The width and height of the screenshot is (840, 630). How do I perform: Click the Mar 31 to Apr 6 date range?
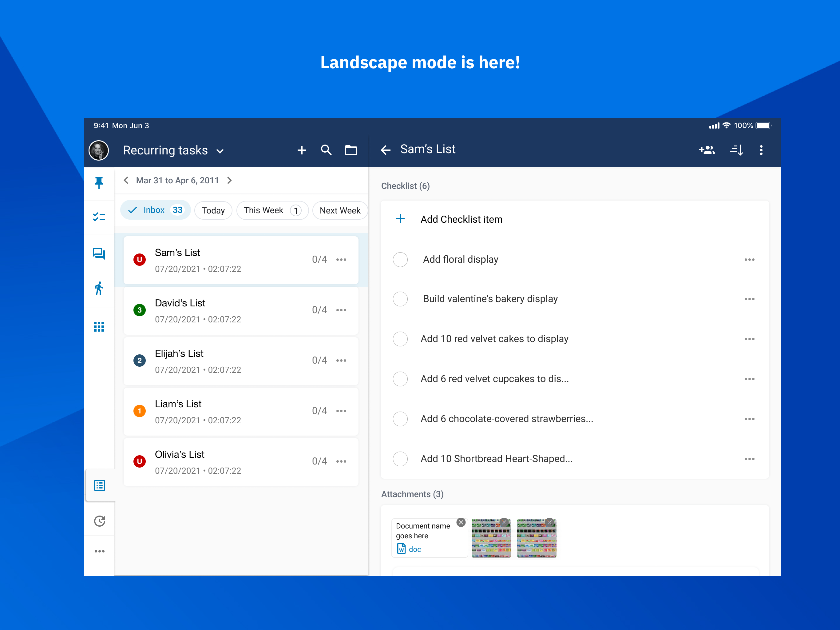tap(177, 181)
